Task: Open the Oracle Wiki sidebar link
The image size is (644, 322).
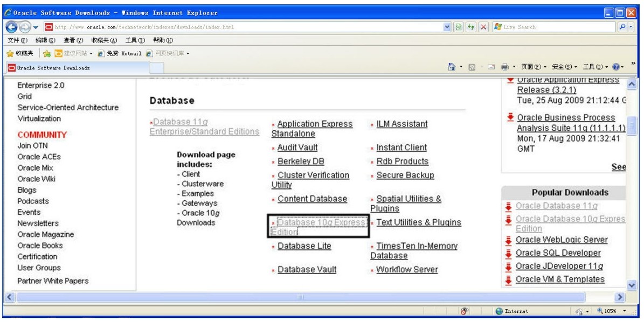Action: [36, 179]
